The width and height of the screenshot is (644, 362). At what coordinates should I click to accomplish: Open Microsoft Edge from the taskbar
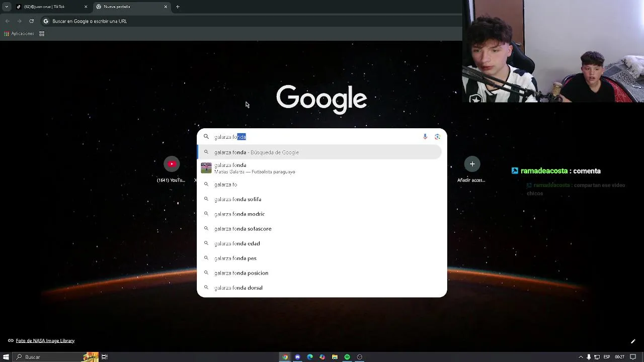click(310, 357)
